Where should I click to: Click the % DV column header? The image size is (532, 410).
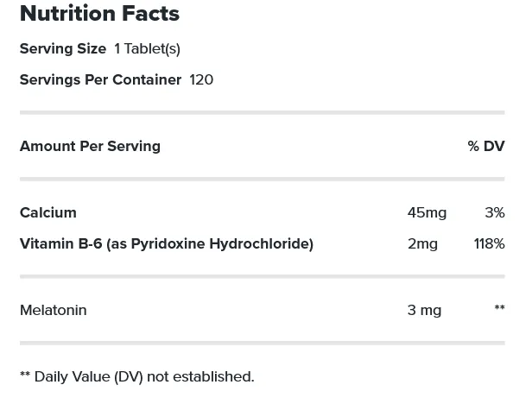coord(485,147)
